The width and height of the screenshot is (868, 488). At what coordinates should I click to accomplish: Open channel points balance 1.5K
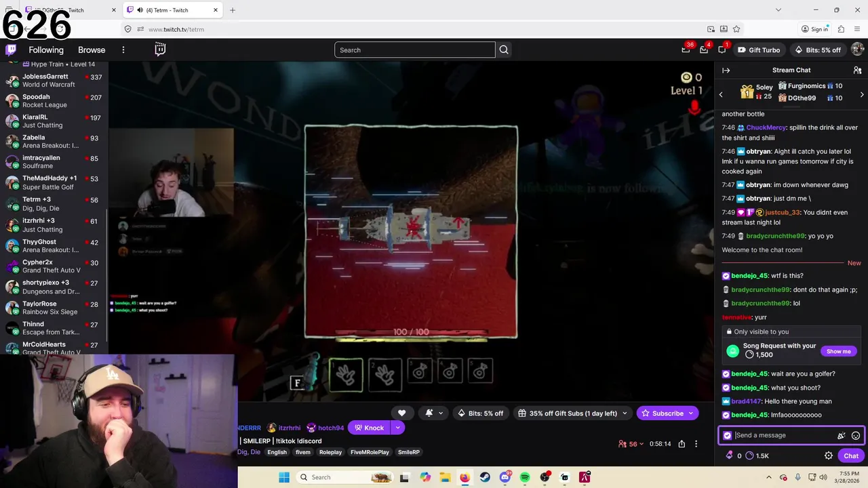pyautogui.click(x=757, y=455)
